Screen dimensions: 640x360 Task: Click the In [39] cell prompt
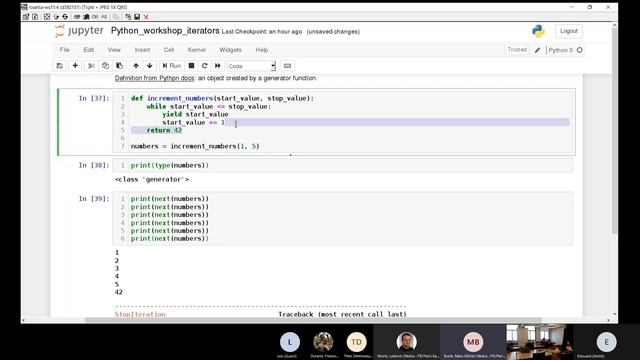click(x=94, y=198)
